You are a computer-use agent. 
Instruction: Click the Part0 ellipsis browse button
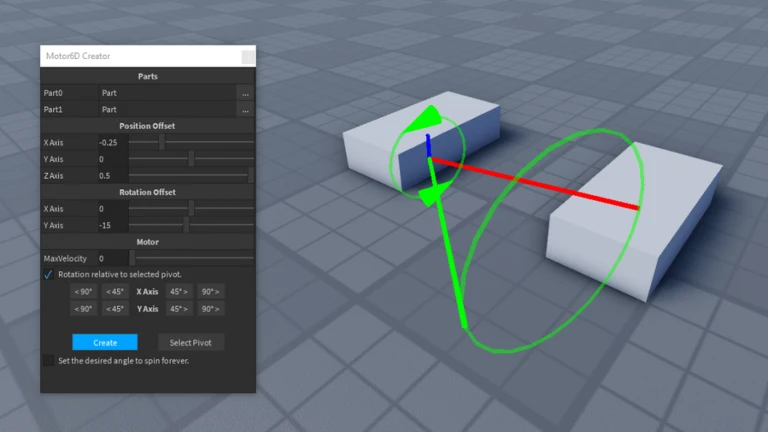click(245, 93)
